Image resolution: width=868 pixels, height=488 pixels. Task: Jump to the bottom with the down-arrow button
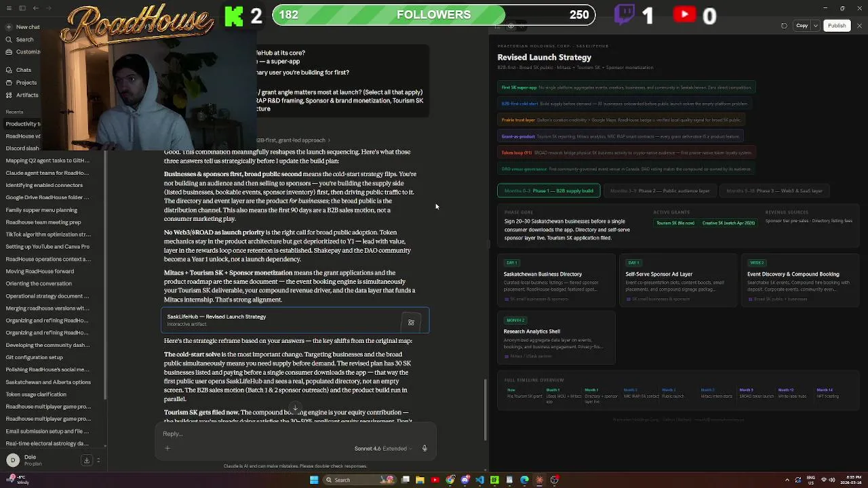pyautogui.click(x=295, y=408)
